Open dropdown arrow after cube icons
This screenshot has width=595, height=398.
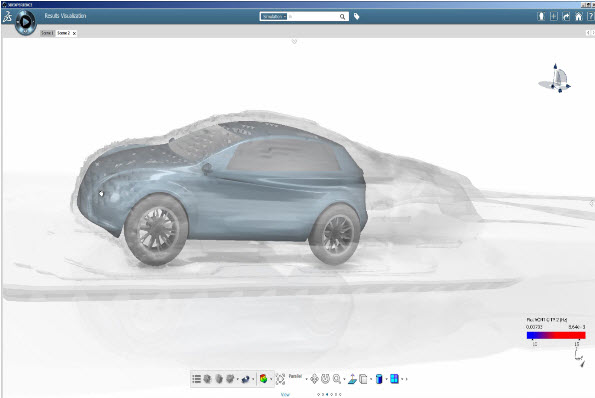pyautogui.click(x=238, y=379)
